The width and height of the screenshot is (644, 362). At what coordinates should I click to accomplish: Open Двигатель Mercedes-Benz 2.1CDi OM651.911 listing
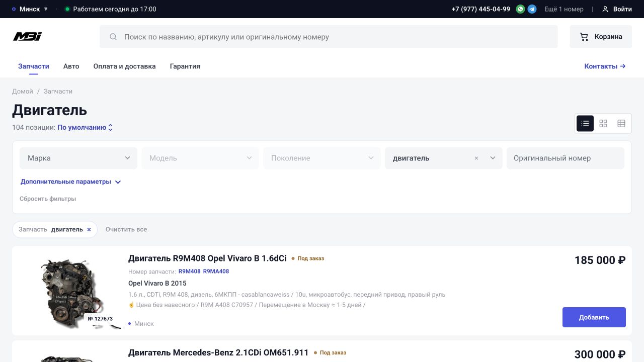click(x=218, y=353)
